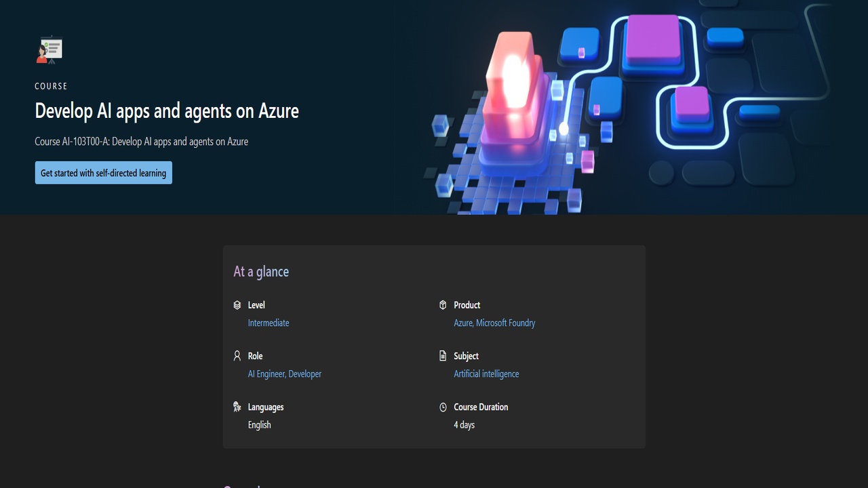Open the Developer role link

pos(305,373)
